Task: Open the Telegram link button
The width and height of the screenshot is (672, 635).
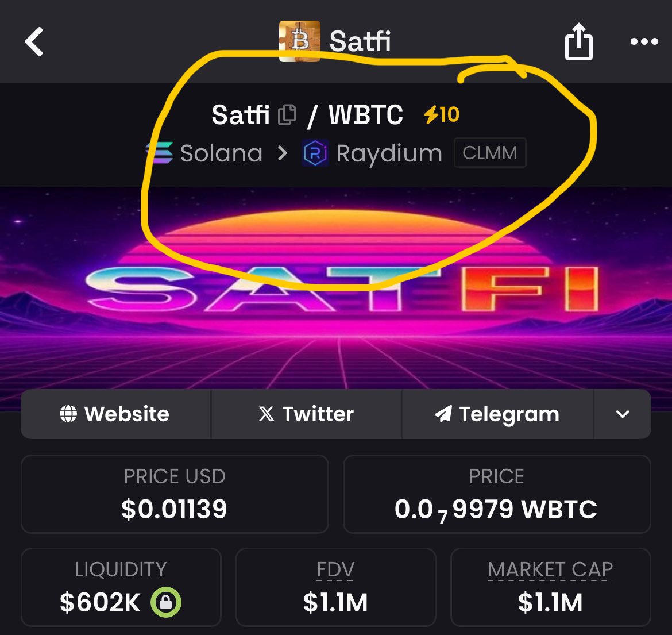Action: 498,414
